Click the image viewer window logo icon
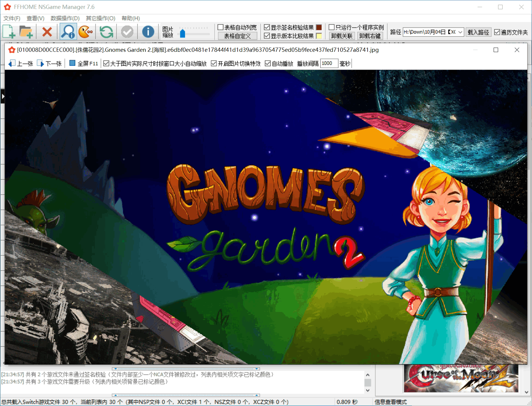The width and height of the screenshot is (532, 406). pyautogui.click(x=12, y=50)
